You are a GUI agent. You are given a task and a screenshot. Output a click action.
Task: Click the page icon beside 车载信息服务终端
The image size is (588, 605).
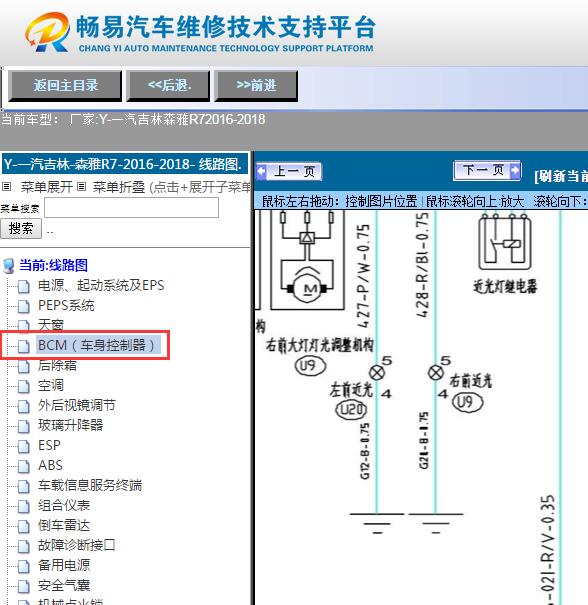point(24,487)
